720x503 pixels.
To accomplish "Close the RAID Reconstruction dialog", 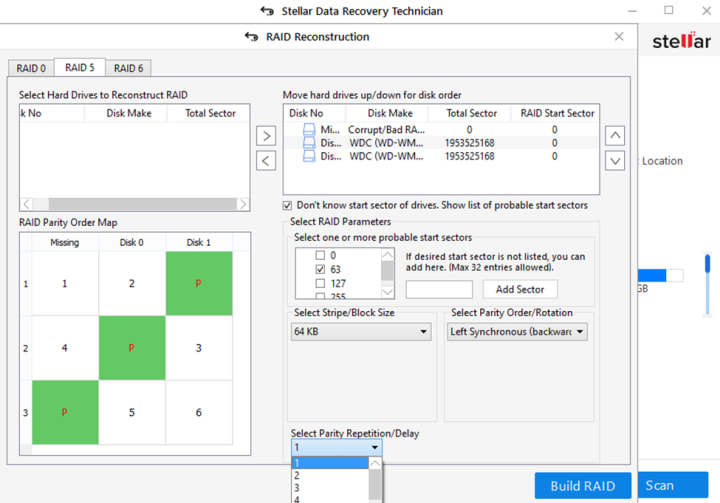I will [619, 36].
